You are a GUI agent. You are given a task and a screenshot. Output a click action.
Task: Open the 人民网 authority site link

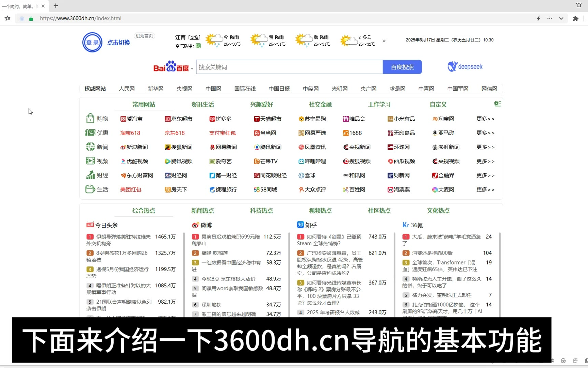coord(127,89)
